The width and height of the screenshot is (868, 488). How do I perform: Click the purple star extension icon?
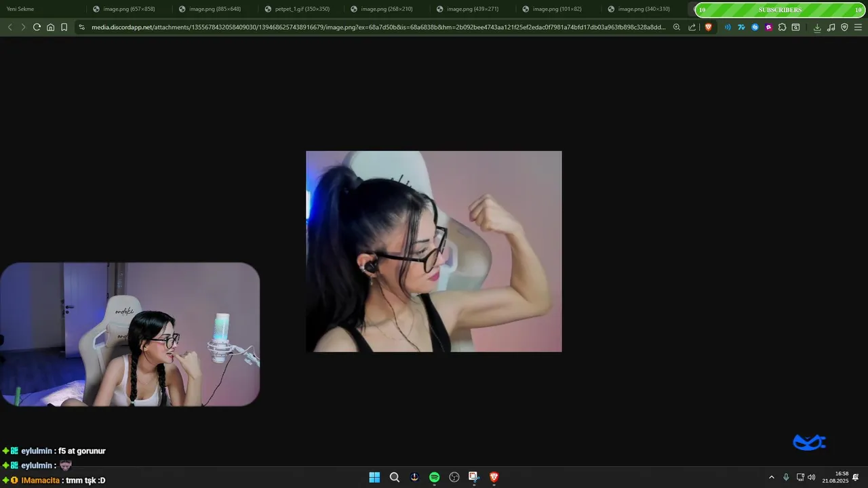tap(768, 27)
